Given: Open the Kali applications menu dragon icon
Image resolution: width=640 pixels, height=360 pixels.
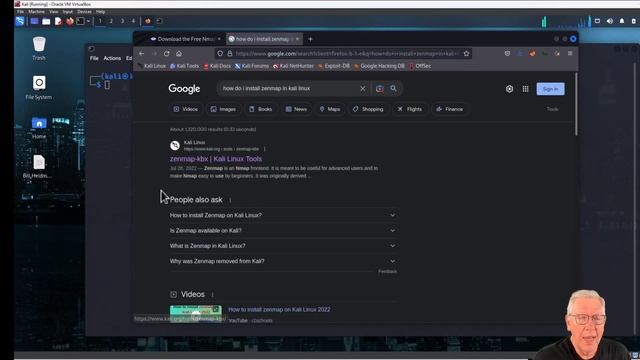Looking at the screenshot, I should (x=20, y=21).
